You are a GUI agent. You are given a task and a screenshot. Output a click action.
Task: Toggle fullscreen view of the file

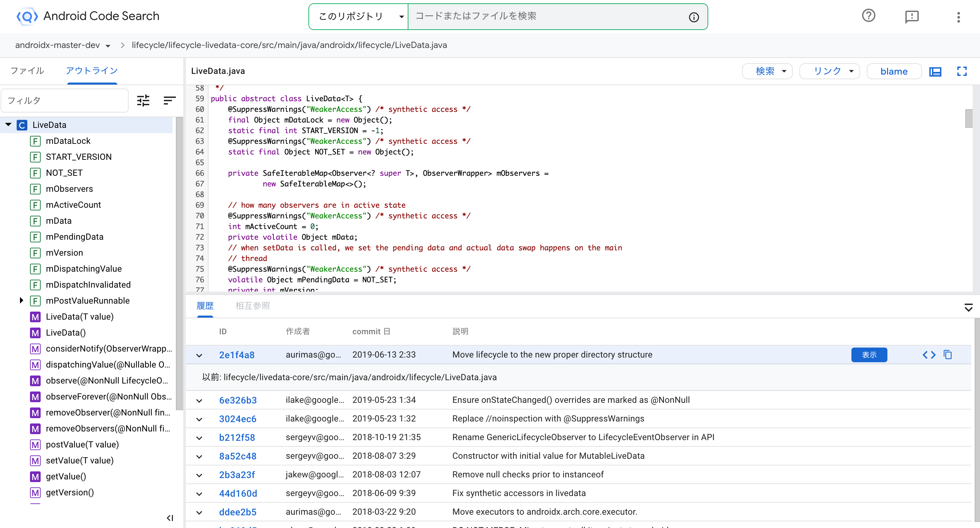[962, 72]
